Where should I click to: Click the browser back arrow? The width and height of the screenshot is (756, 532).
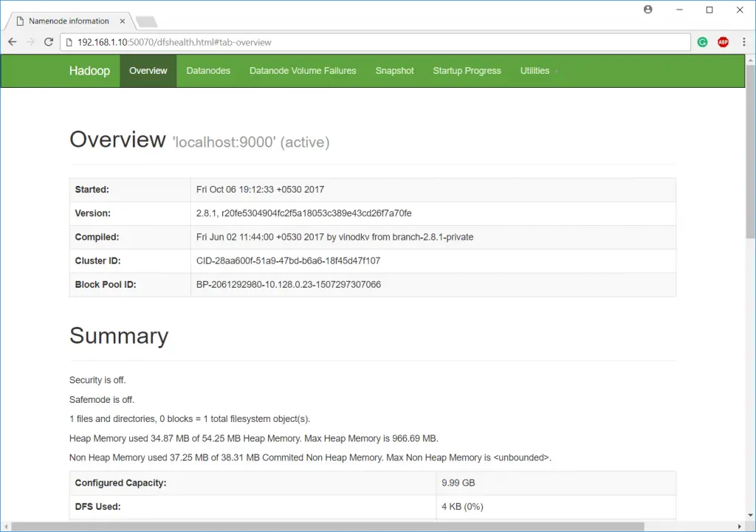click(x=13, y=42)
